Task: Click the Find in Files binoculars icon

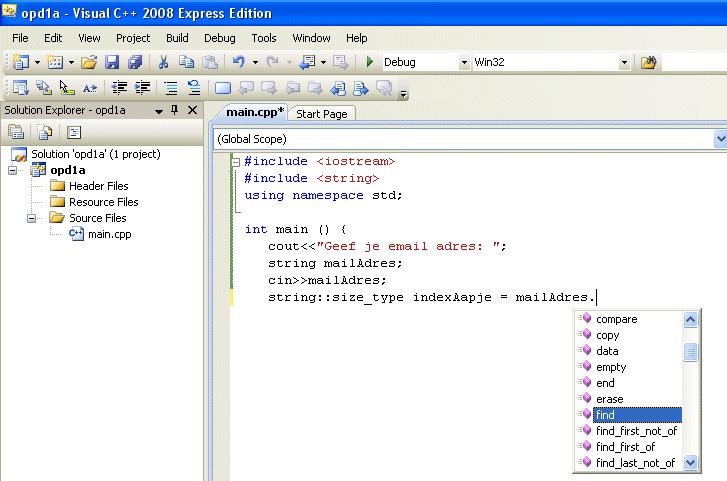Action: 648,62
